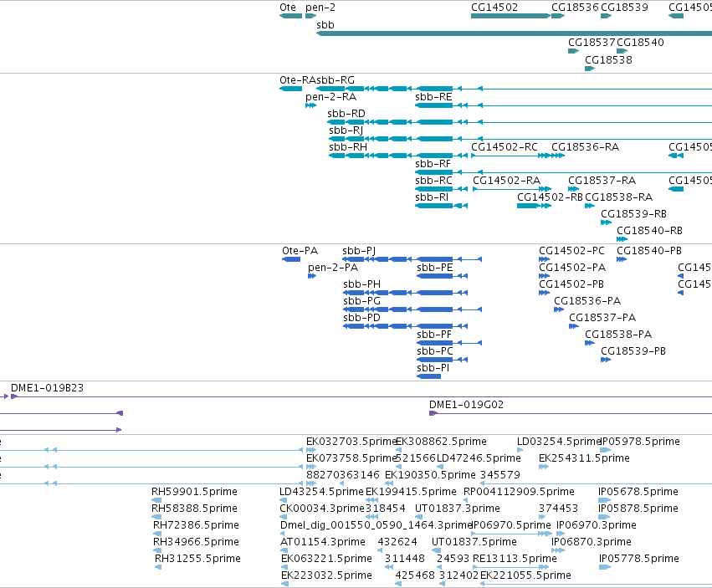The width and height of the screenshot is (712, 588).
Task: Click the CG14502-RB transcript label
Action: (x=550, y=197)
